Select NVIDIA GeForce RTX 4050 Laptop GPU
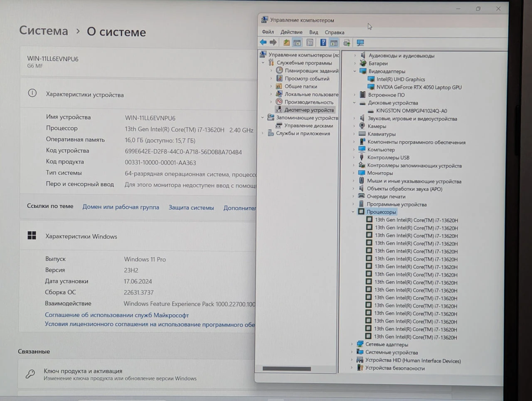532x401 pixels. click(x=419, y=87)
